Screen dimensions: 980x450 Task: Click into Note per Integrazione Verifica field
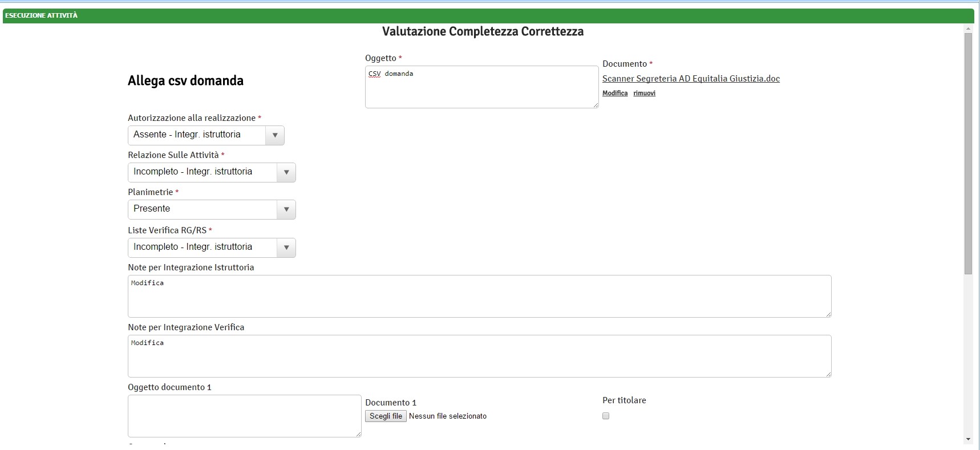tap(479, 356)
